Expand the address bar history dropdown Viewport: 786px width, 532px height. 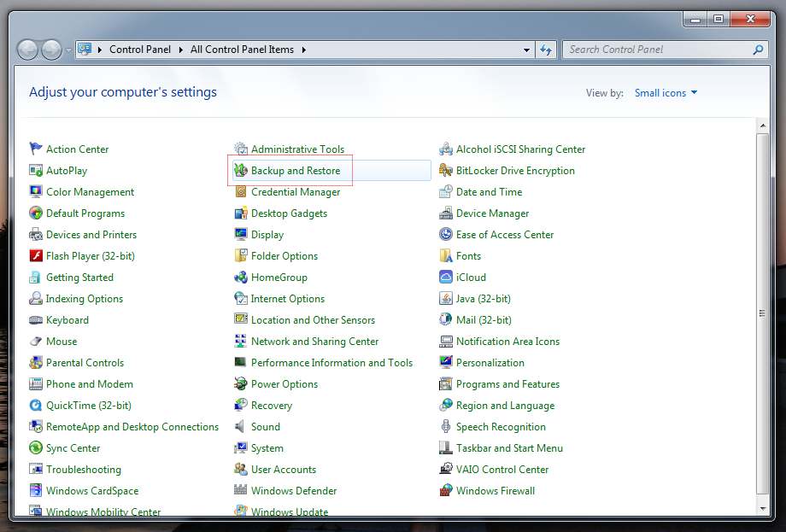(526, 50)
